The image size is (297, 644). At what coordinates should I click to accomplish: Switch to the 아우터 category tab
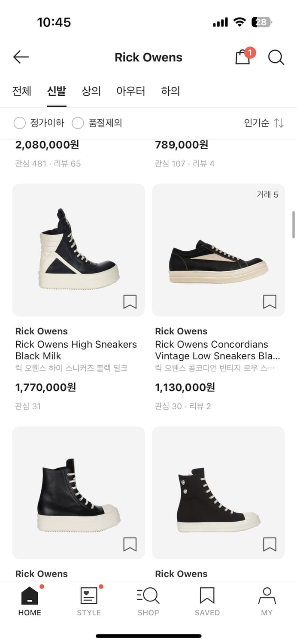[x=131, y=91]
